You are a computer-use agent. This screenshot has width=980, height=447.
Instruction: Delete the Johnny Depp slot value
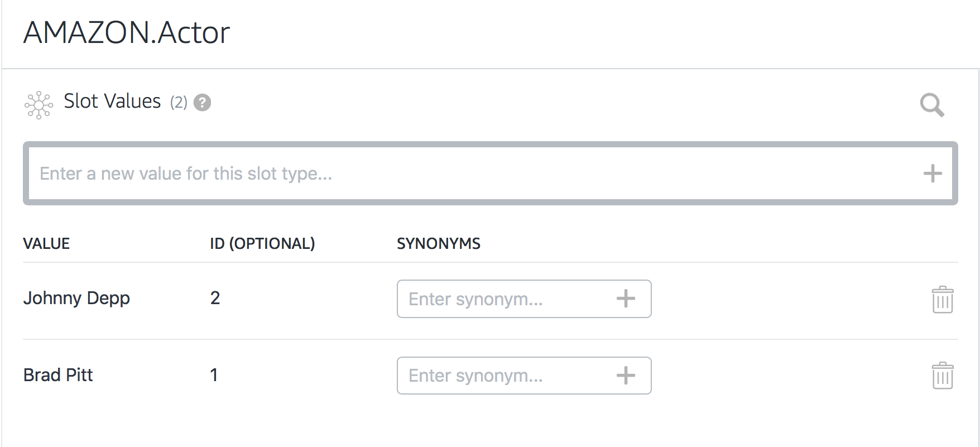pos(942,300)
